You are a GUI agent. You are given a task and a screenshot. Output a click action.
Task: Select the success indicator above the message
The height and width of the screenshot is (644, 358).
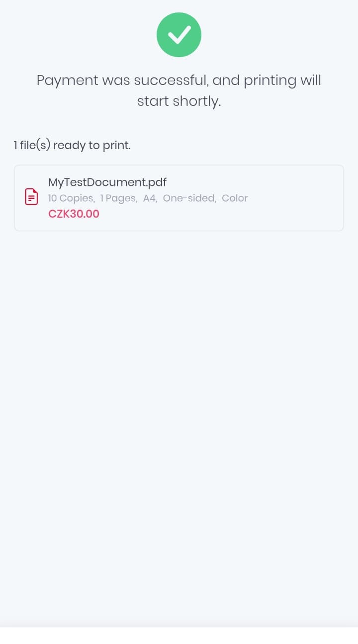point(179,34)
